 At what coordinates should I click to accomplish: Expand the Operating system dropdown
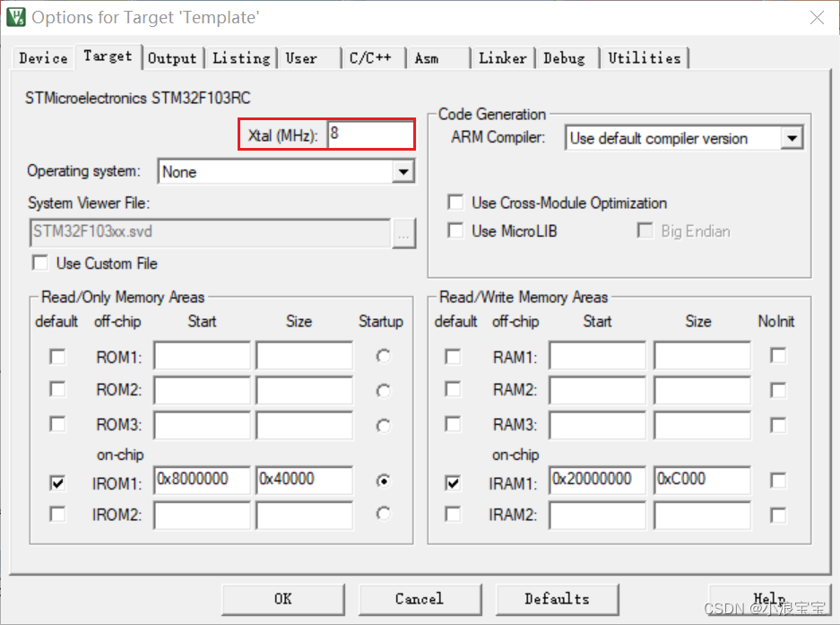pos(403,172)
